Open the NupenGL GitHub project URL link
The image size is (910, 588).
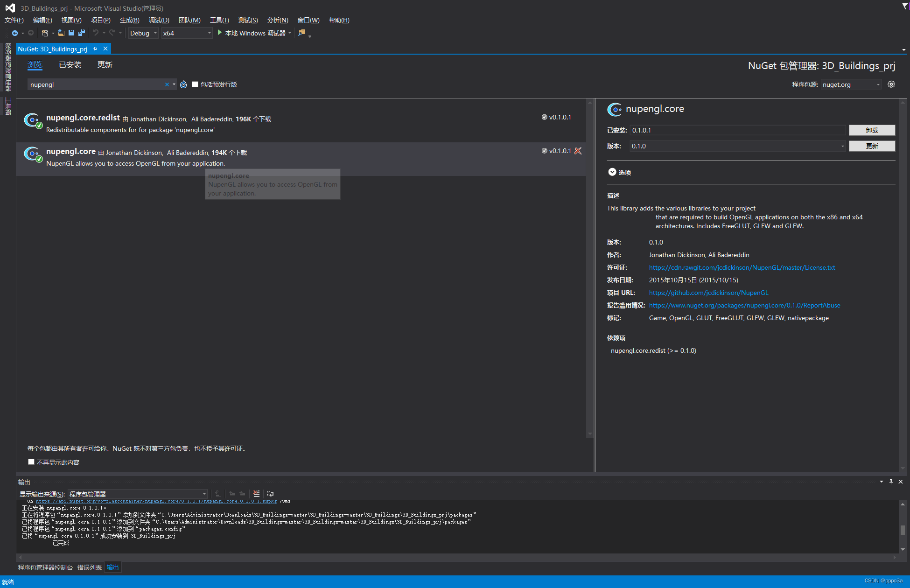(x=708, y=293)
